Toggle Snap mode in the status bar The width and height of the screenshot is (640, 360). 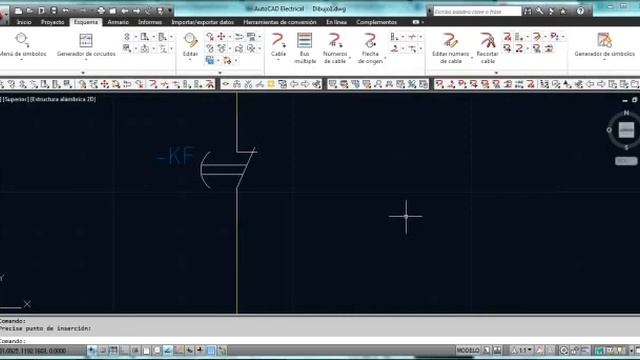click(103, 350)
